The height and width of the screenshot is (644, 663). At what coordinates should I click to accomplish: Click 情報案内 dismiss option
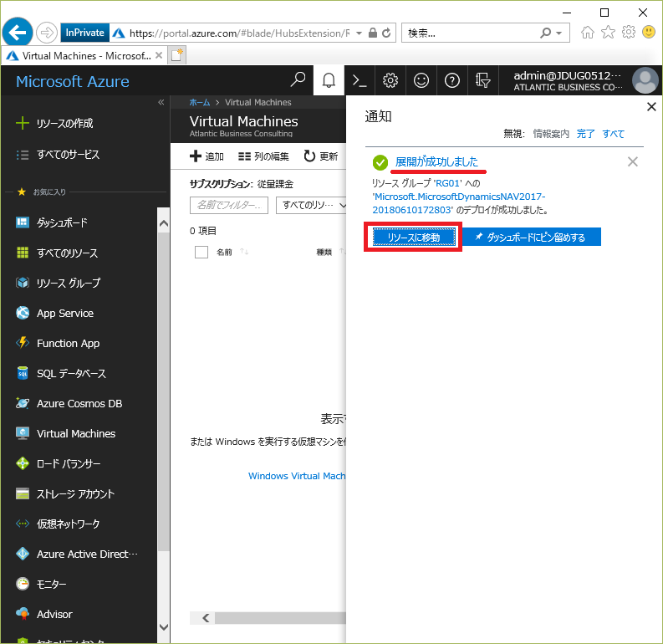(x=551, y=134)
